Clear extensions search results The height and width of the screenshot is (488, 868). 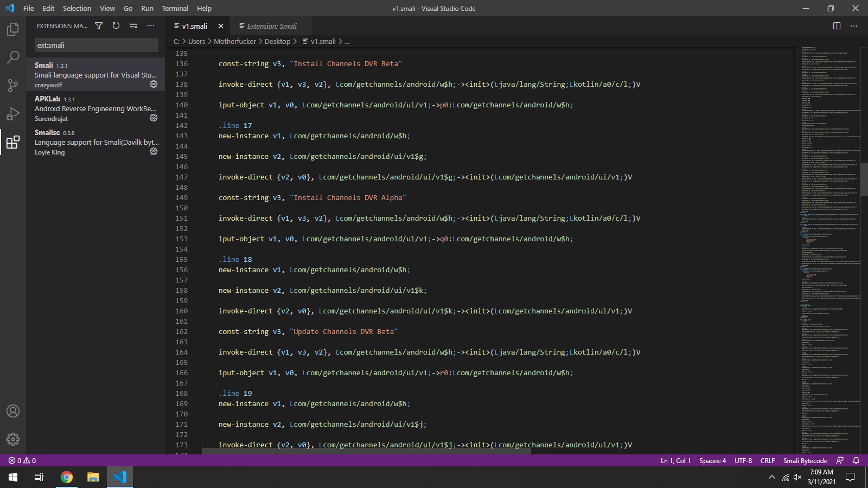click(133, 26)
